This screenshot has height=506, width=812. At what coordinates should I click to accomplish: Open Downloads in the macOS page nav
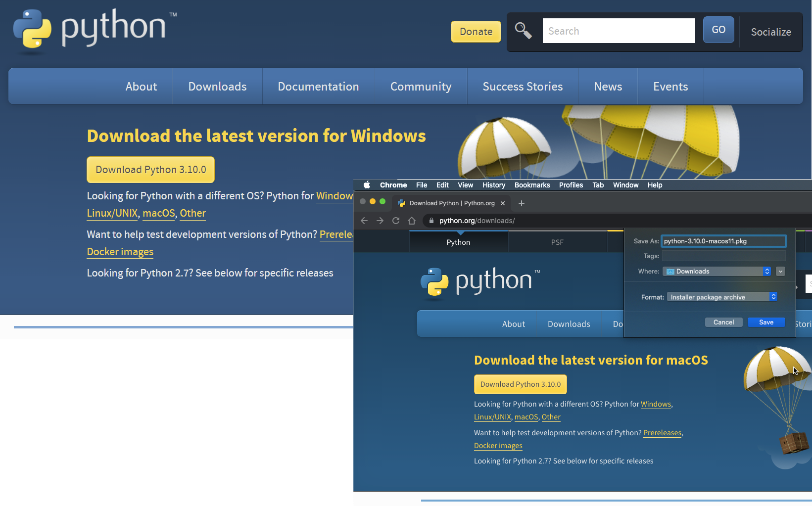(569, 324)
